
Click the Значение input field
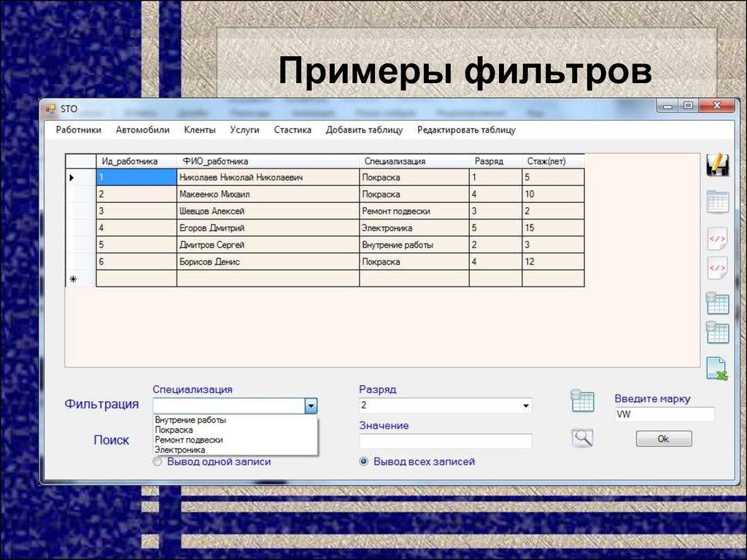click(446, 441)
